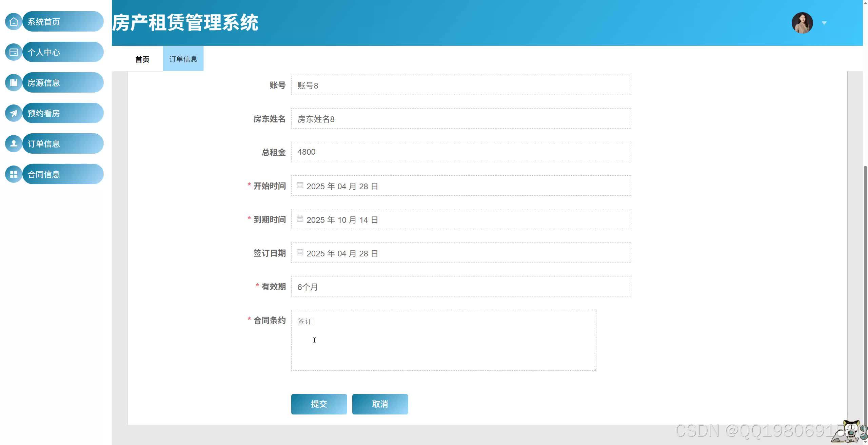Image resolution: width=868 pixels, height=445 pixels.
Task: Open the 到期时间 calendar icon
Action: pyautogui.click(x=300, y=219)
